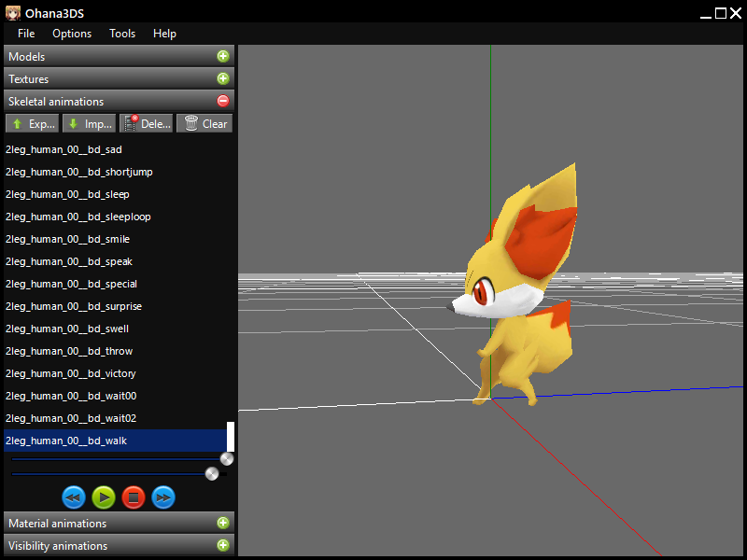Click the rewind playback button

(74, 497)
